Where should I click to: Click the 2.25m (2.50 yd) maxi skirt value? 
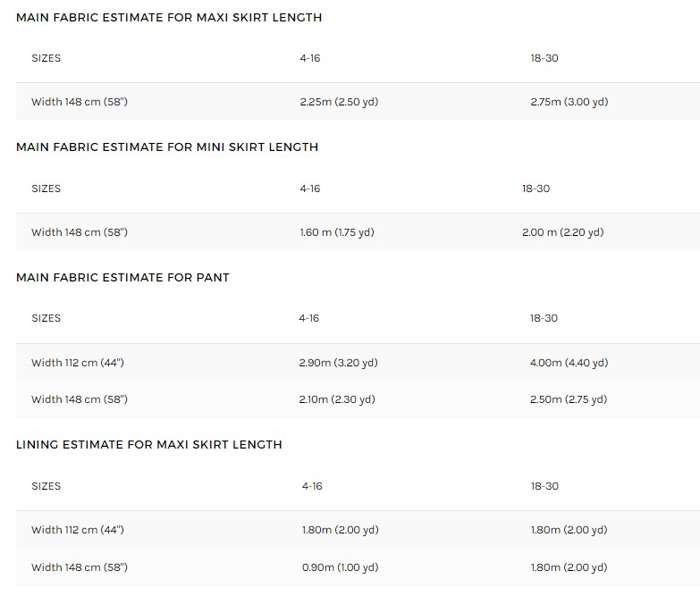pyautogui.click(x=339, y=102)
